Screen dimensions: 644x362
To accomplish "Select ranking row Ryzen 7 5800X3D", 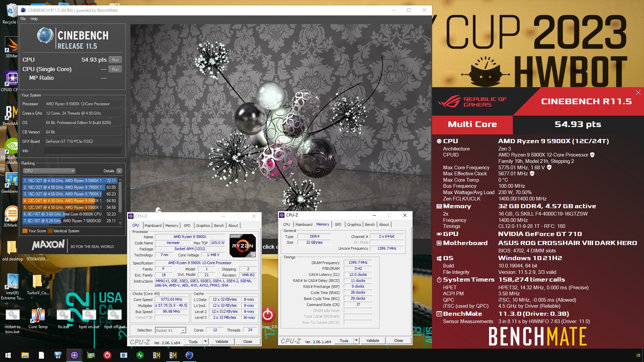I will (70, 221).
